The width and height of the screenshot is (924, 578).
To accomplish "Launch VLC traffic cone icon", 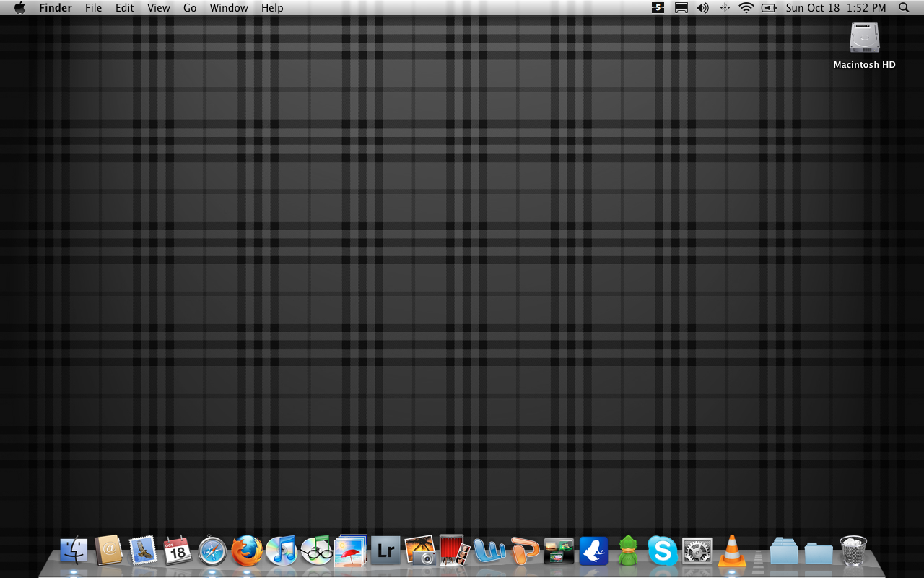I will [x=732, y=551].
